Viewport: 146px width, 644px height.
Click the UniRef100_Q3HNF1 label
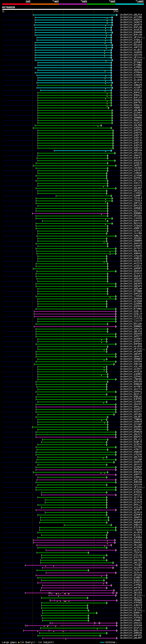[131, 196]
